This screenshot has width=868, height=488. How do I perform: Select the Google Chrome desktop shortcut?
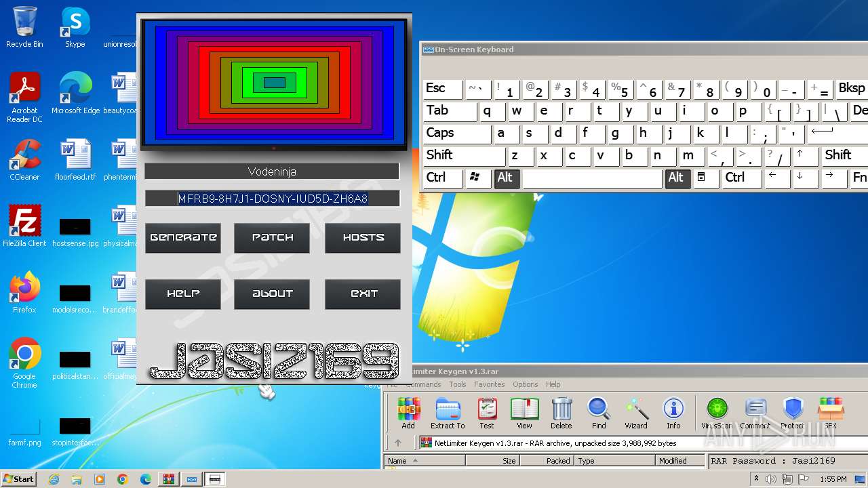(24, 363)
